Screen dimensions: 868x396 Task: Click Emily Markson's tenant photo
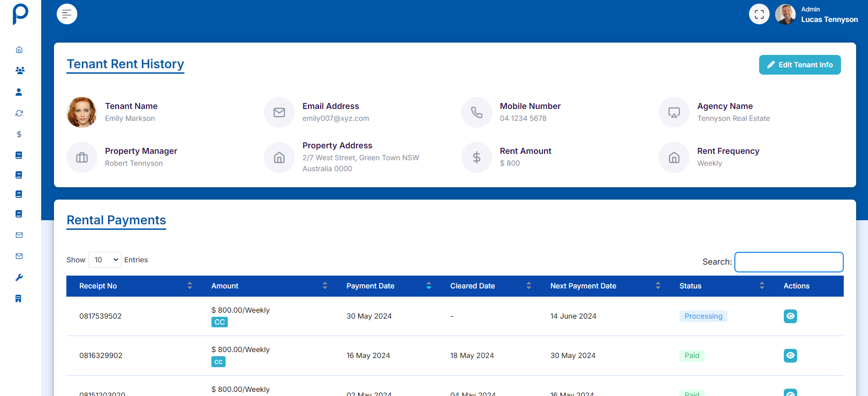tap(82, 112)
